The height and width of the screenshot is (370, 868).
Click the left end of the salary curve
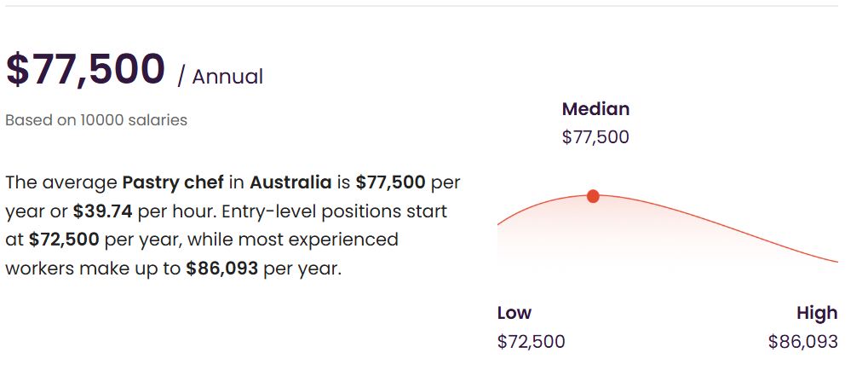[500, 224]
